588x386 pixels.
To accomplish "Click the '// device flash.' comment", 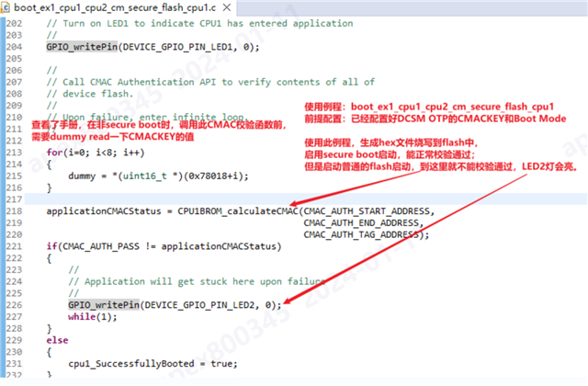I will click(90, 94).
